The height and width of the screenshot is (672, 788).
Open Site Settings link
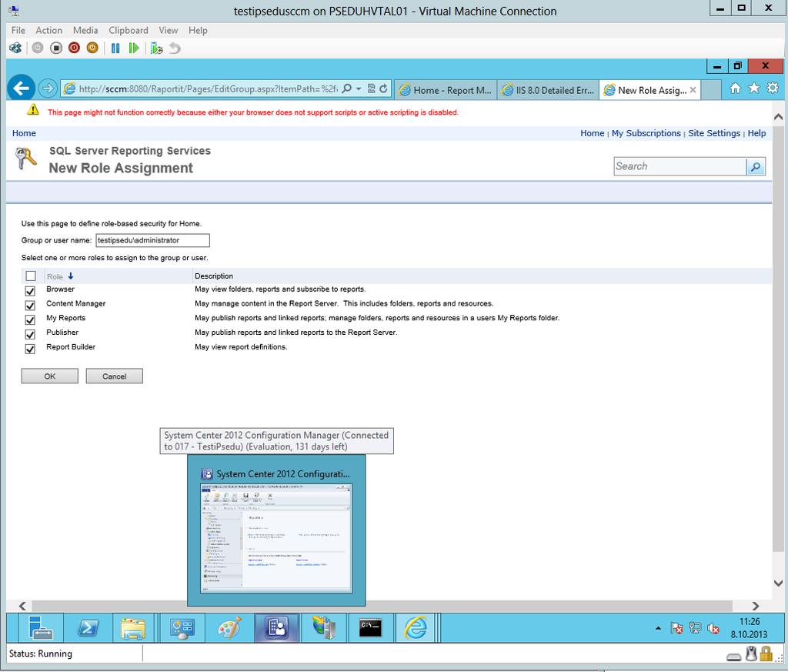714,133
